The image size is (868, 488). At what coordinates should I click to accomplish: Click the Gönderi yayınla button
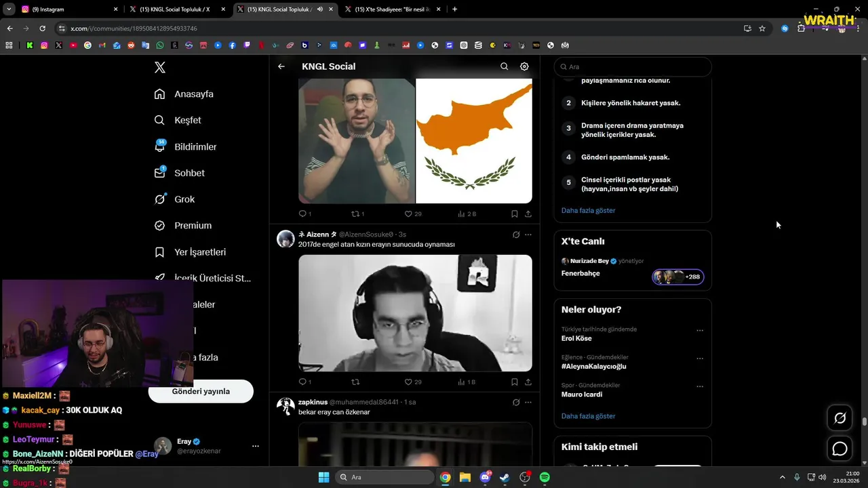pyautogui.click(x=201, y=391)
